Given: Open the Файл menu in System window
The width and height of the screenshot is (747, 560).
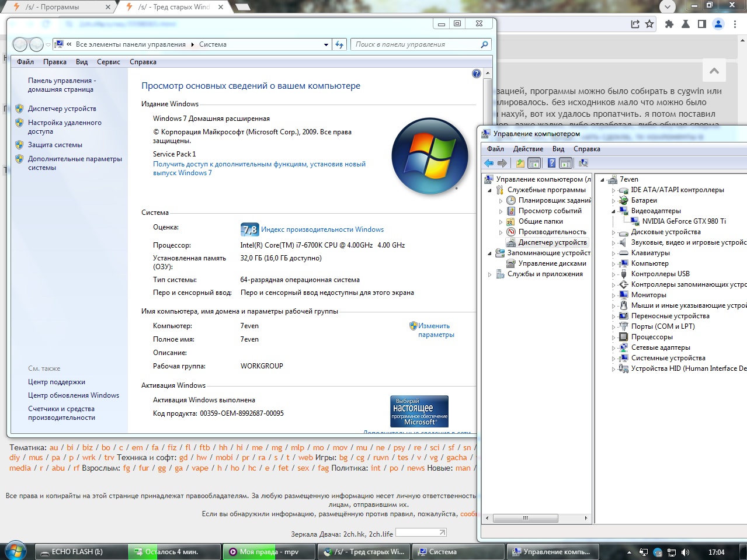Looking at the screenshot, I should pos(25,62).
